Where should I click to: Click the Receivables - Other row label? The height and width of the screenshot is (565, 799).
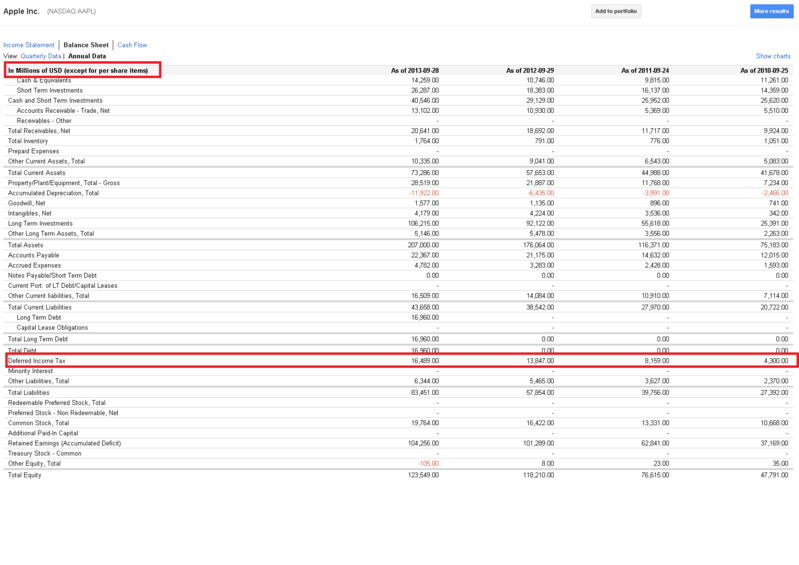tap(44, 121)
